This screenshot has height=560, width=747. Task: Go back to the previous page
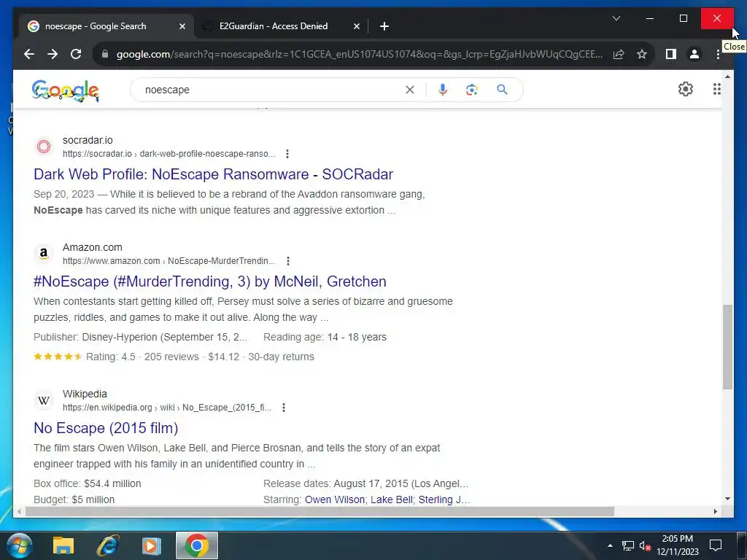29,54
